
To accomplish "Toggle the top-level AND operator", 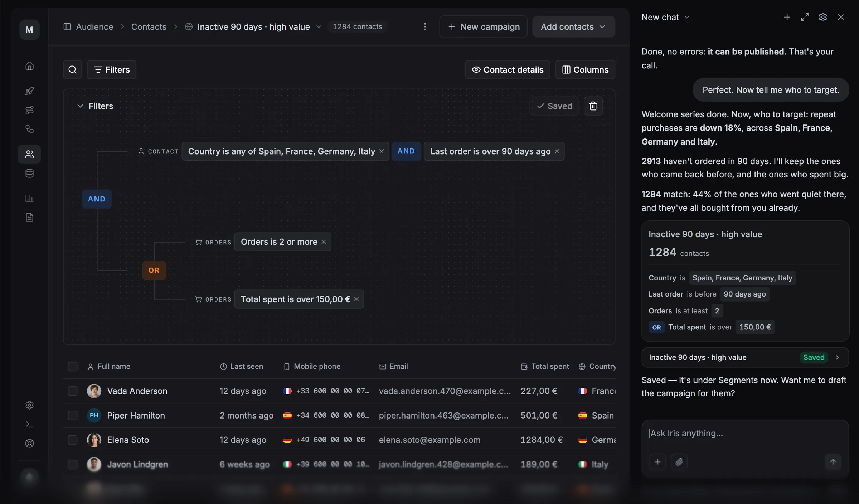I will 97,199.
